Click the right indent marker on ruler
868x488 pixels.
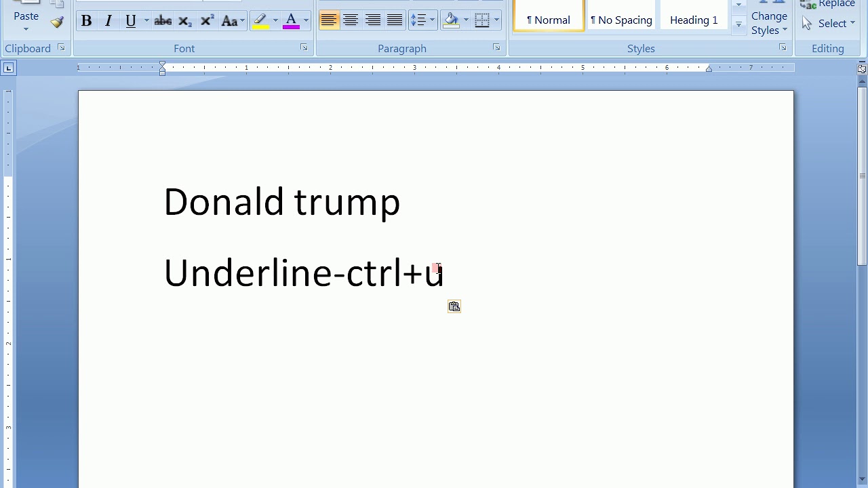pyautogui.click(x=709, y=68)
